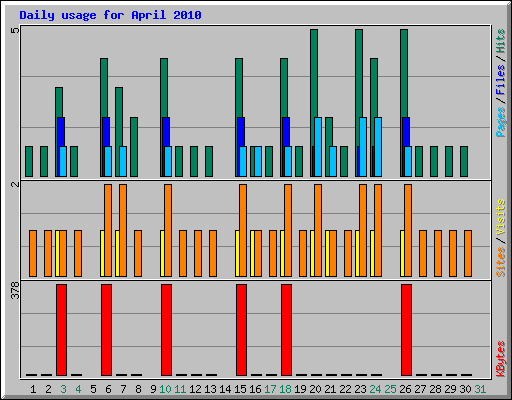Click the green day "4" x-axis label
Image resolution: width=512 pixels, height=400 pixels.
(x=78, y=389)
